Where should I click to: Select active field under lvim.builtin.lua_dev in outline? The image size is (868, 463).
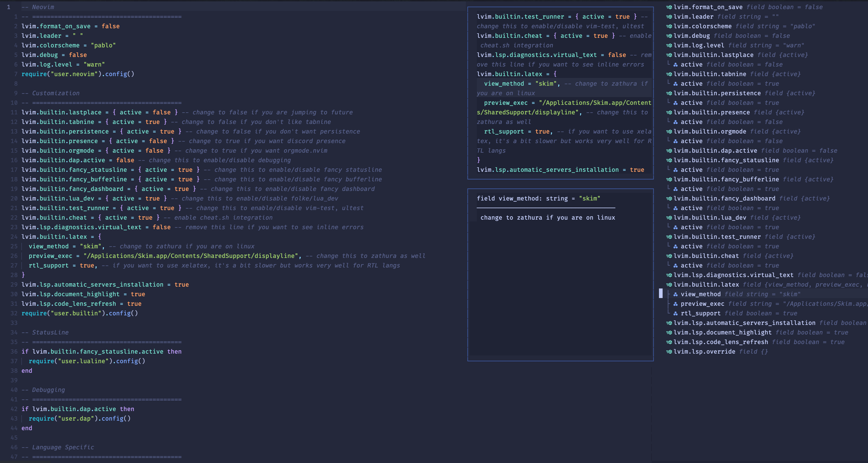point(726,227)
